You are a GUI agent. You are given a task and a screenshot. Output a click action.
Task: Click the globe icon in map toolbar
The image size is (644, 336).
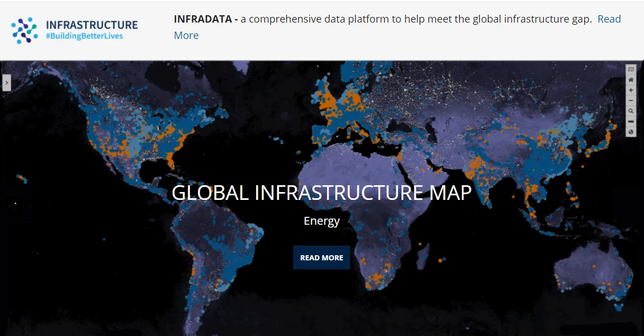pos(631,132)
